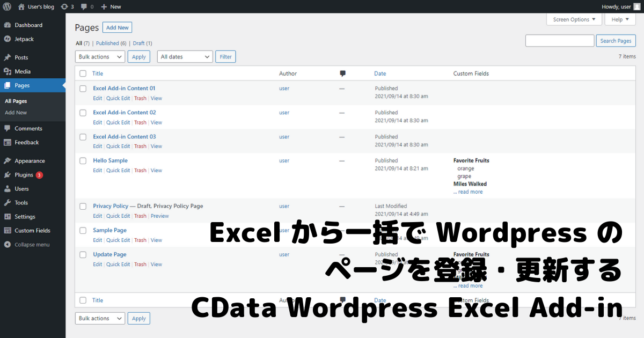Check the Update Page row checkbox

[83, 254]
